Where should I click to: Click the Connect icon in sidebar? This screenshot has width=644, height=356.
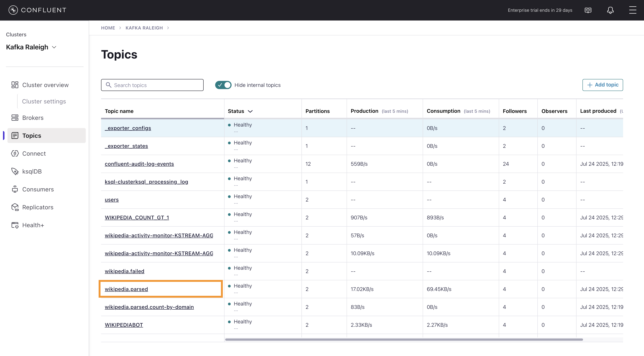[15, 154]
